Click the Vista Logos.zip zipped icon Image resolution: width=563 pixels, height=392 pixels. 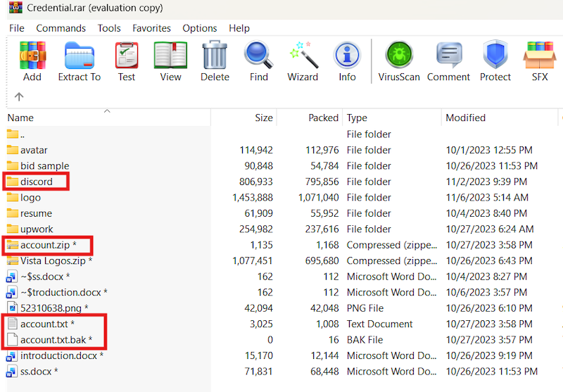(13, 260)
